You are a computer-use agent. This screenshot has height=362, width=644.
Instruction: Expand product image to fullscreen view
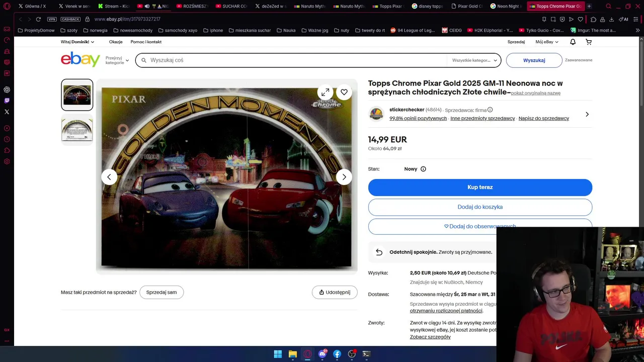(x=326, y=92)
